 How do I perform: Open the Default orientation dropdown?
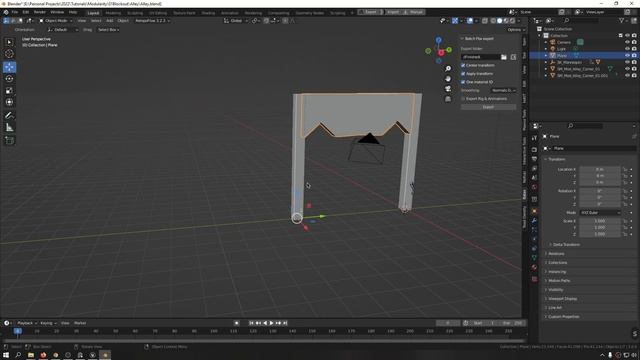coord(62,30)
